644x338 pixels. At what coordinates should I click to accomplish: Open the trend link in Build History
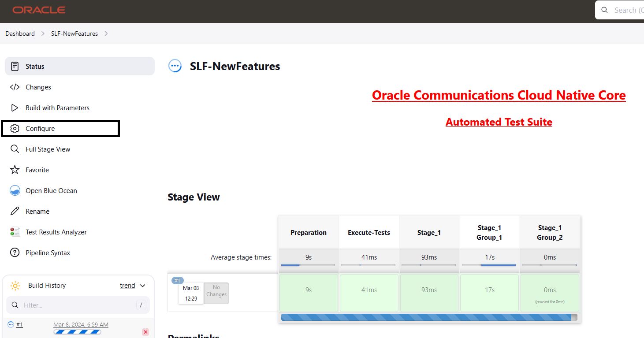click(x=127, y=286)
